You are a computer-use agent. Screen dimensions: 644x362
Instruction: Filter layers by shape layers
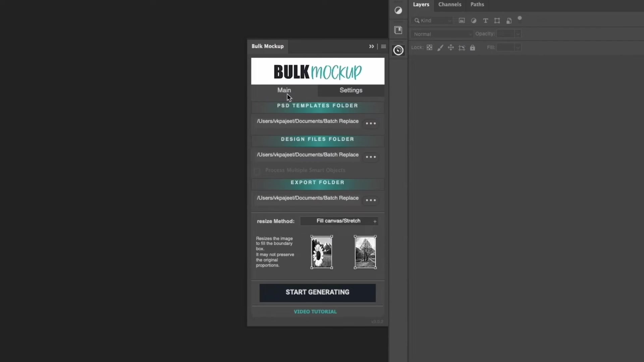pos(497,20)
